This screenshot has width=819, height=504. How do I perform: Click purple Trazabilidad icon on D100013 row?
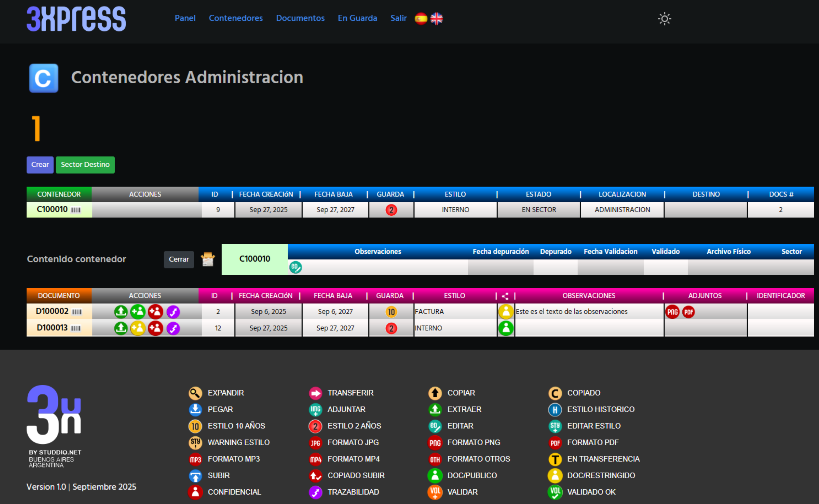tap(173, 329)
